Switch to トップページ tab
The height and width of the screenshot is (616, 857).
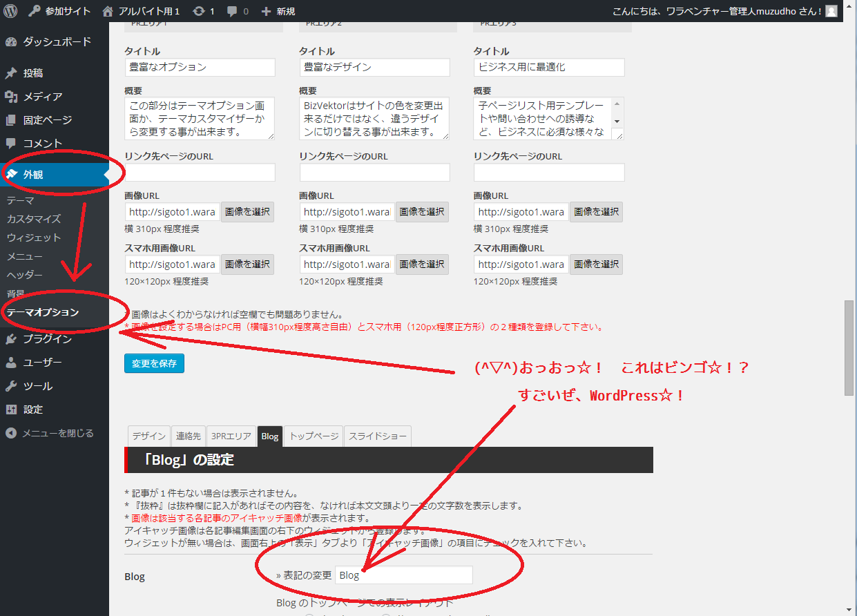point(314,436)
